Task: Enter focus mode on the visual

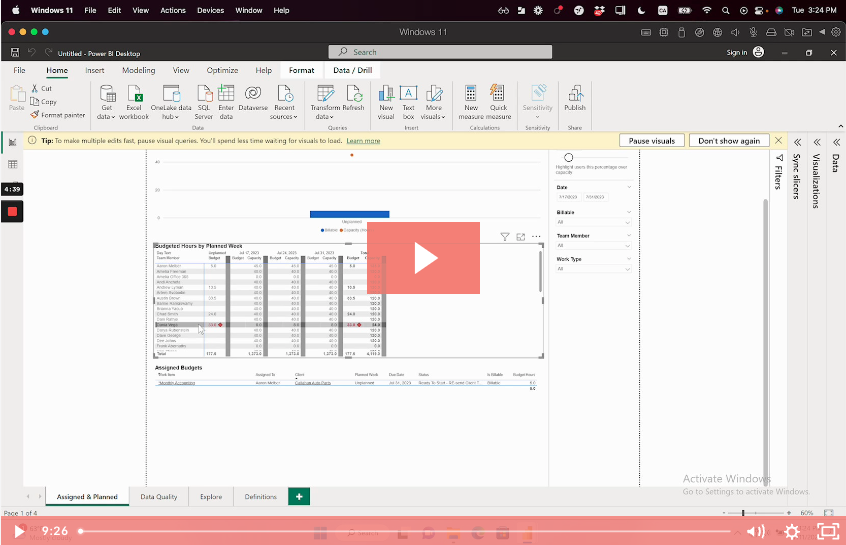Action: click(x=521, y=237)
